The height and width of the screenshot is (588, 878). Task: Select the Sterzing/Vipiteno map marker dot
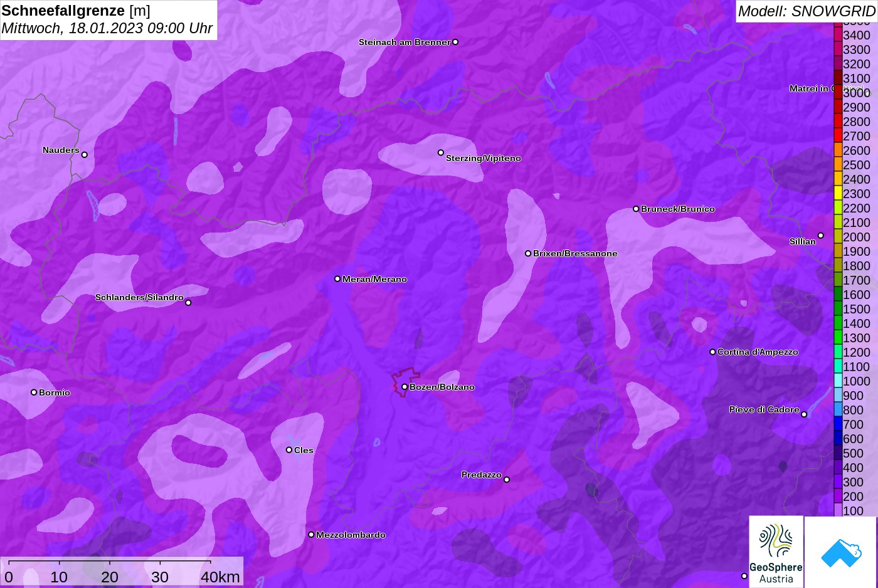441,152
